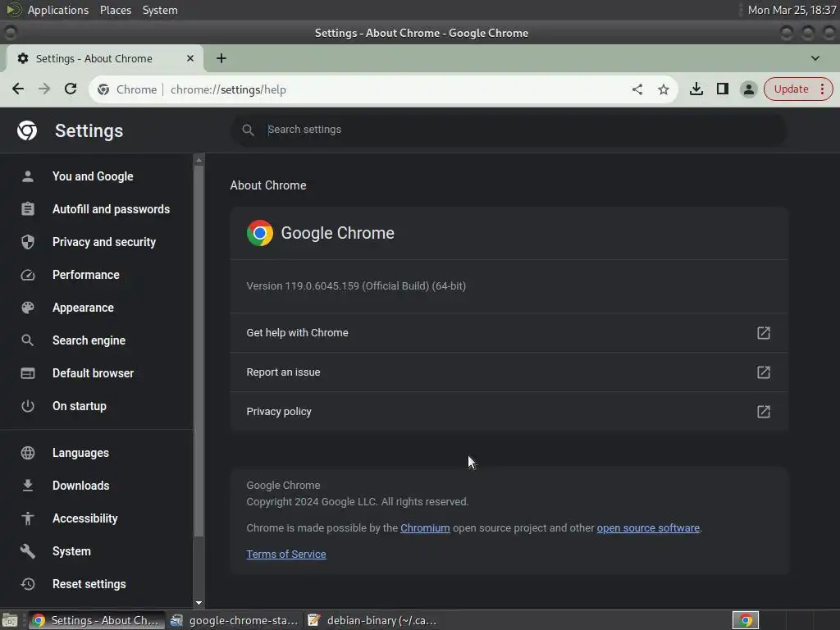Expand the tab search chevron
Viewport: 840px width, 630px height.
[815, 58]
